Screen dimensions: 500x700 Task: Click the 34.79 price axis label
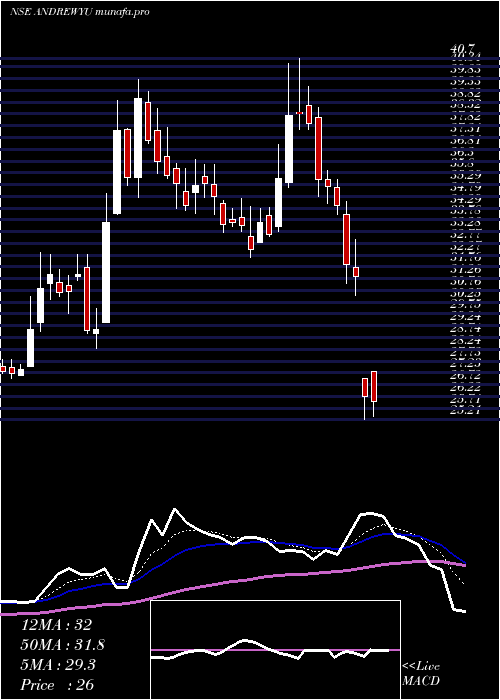(x=466, y=188)
